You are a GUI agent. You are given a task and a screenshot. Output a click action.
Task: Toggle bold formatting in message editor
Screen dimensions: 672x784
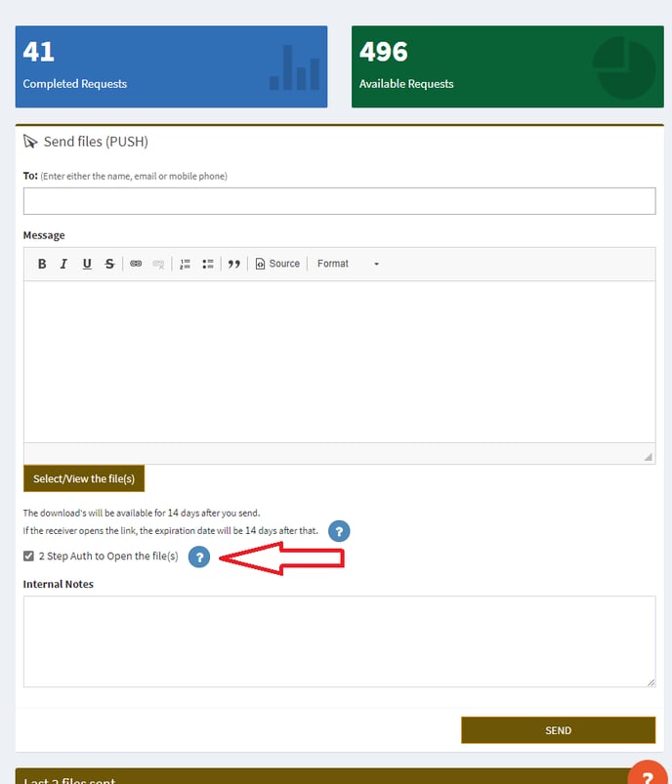(x=42, y=264)
